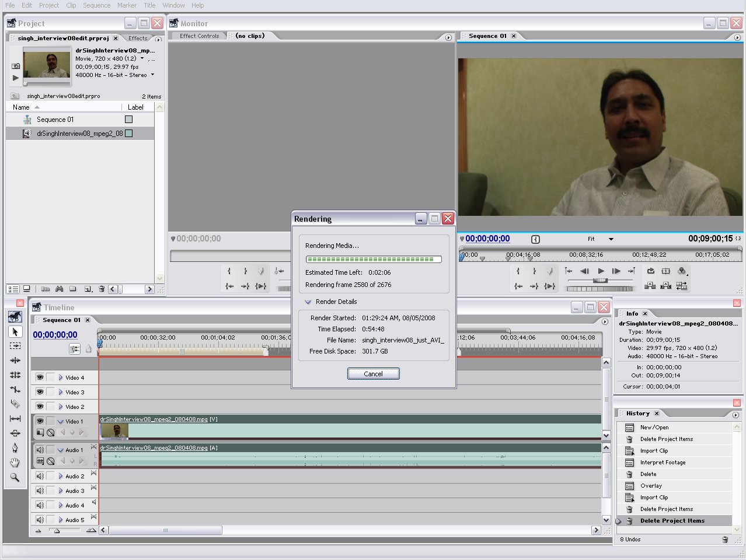The height and width of the screenshot is (560, 746).
Task: Mute the Audio 1 track
Action: (x=39, y=450)
